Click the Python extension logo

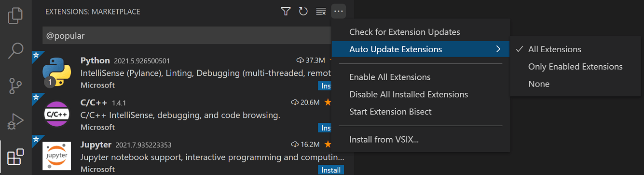tap(57, 72)
